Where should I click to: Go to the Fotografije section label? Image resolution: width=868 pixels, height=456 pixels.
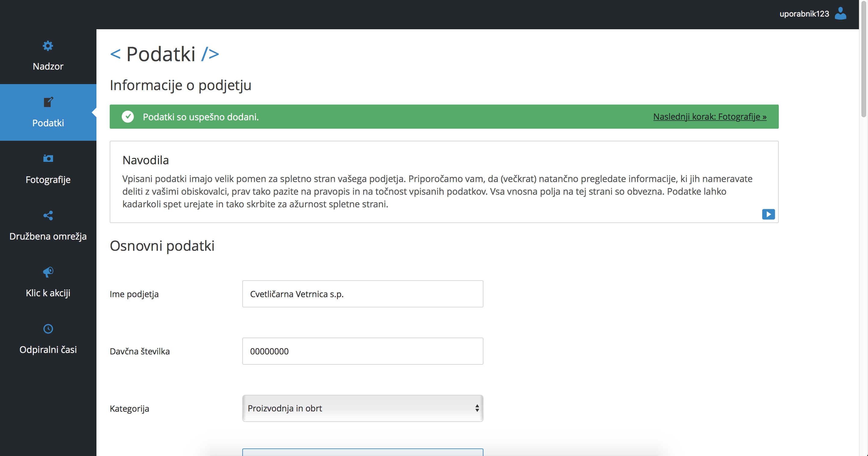48,180
